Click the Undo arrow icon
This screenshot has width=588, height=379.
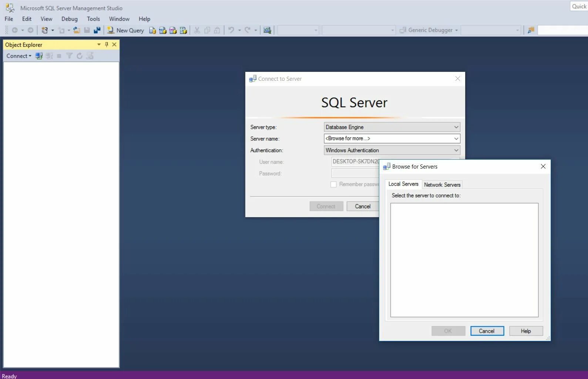click(231, 30)
